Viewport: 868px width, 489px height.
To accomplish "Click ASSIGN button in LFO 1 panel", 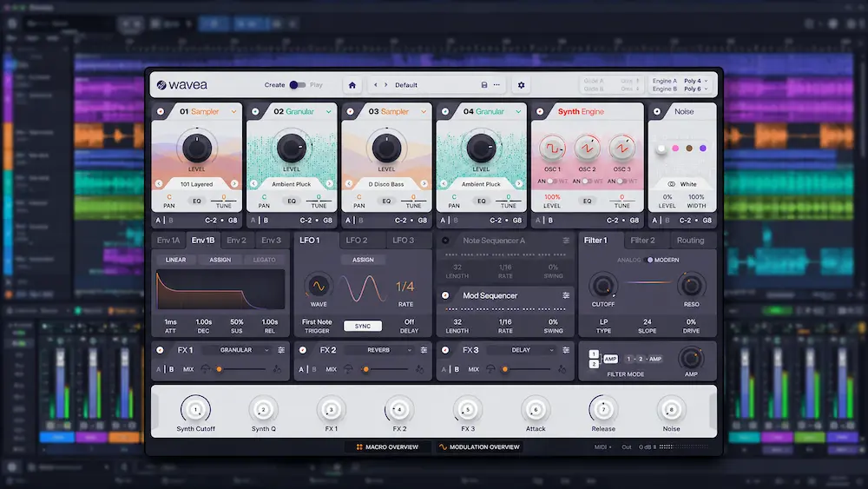I will [363, 260].
